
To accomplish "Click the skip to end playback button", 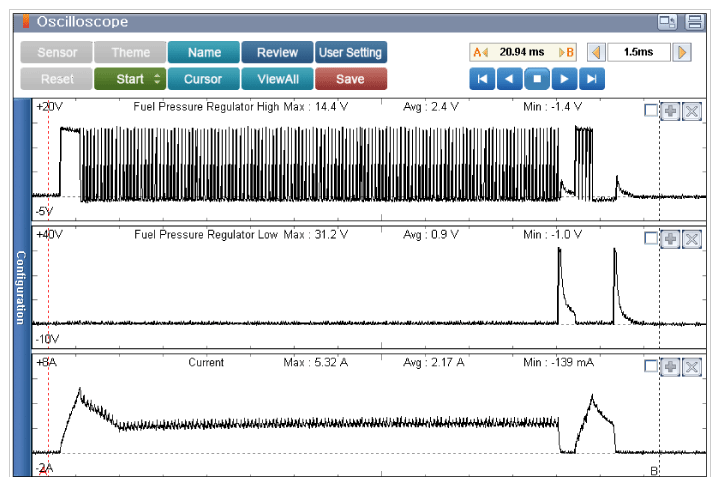I will tap(592, 79).
